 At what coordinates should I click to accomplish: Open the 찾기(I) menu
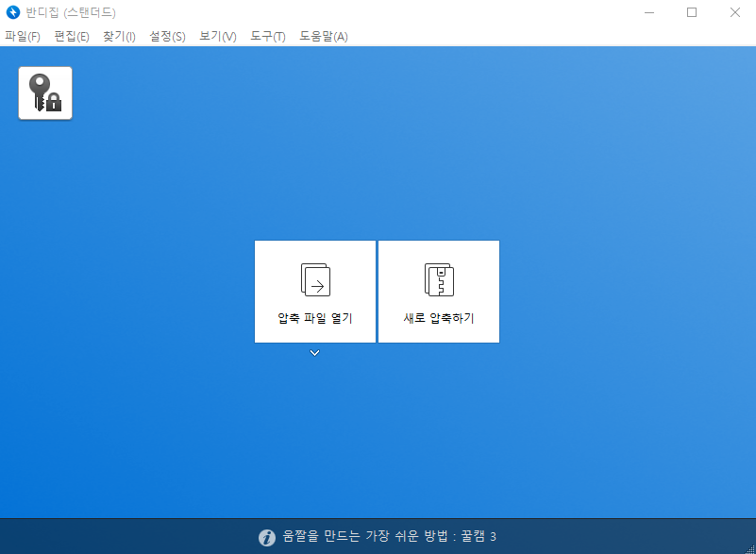pos(119,37)
